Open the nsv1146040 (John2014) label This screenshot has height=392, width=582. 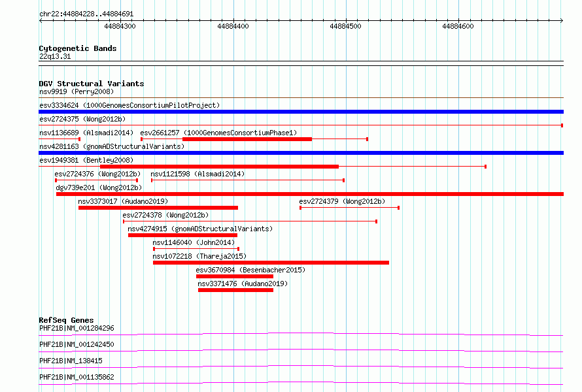pyautogui.click(x=194, y=242)
